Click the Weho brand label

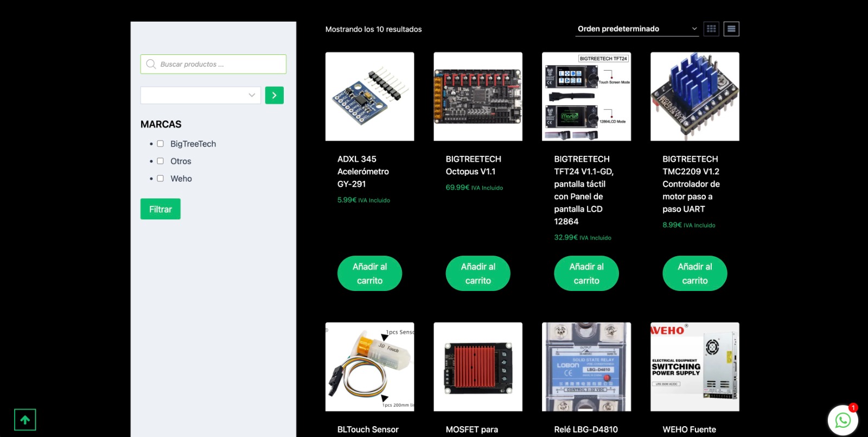point(181,179)
